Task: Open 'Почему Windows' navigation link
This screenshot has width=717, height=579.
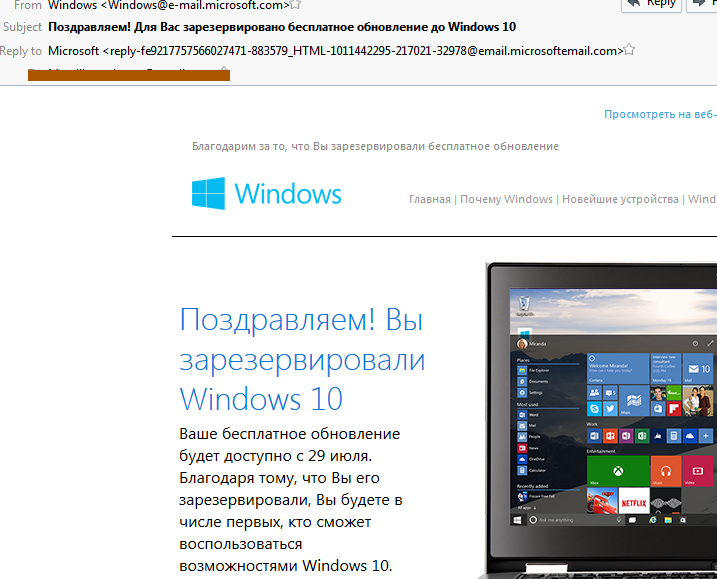Action: pyautogui.click(x=506, y=199)
